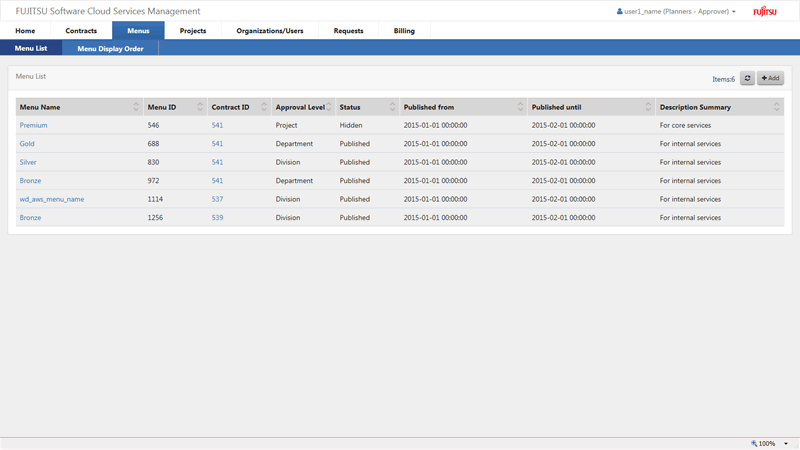
Task: Open contract 539 link
Action: coord(217,217)
